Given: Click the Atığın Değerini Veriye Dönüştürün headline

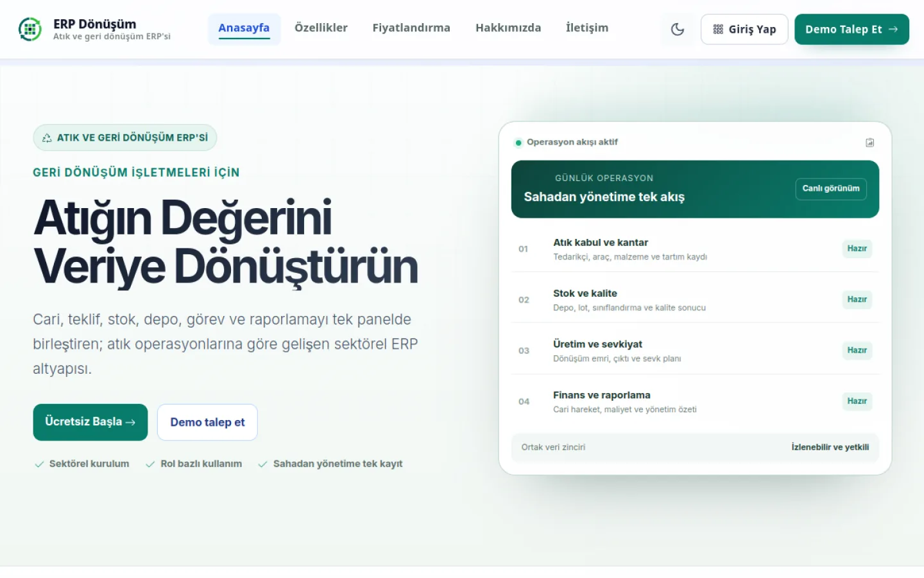Looking at the screenshot, I should [226, 242].
